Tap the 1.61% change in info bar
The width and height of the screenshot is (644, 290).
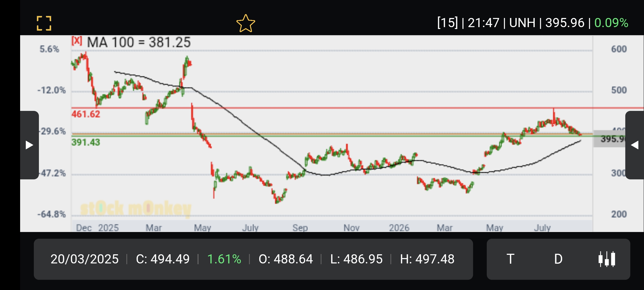click(x=224, y=259)
